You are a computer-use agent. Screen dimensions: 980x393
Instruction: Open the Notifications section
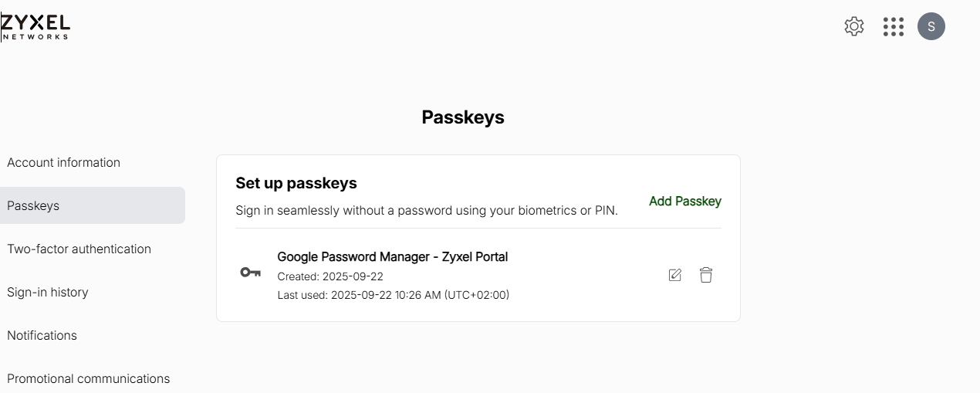42,335
